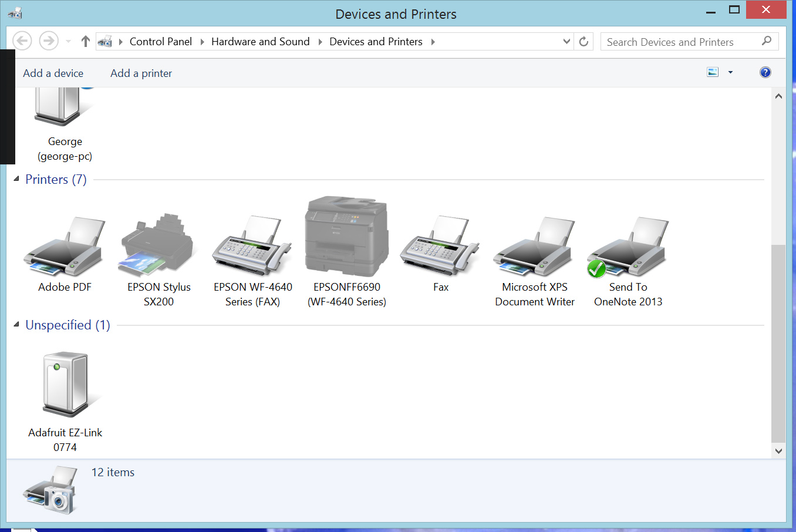The width and height of the screenshot is (796, 532).
Task: Click Add a printer
Action: pos(141,73)
